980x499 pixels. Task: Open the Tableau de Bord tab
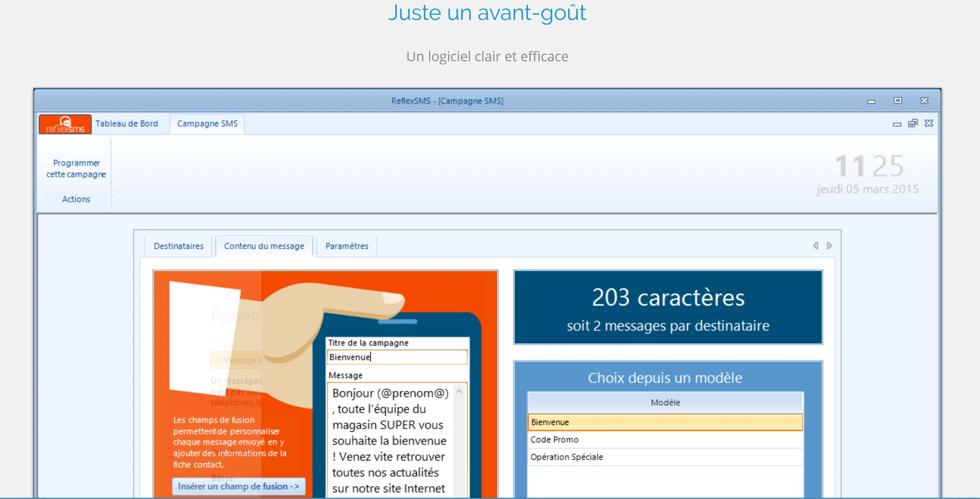pos(127,124)
